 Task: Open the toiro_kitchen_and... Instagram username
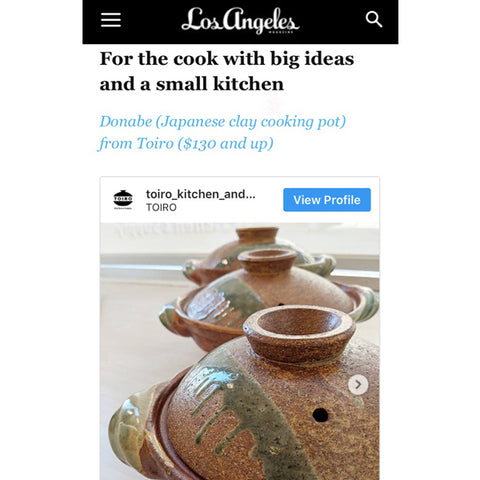click(201, 194)
